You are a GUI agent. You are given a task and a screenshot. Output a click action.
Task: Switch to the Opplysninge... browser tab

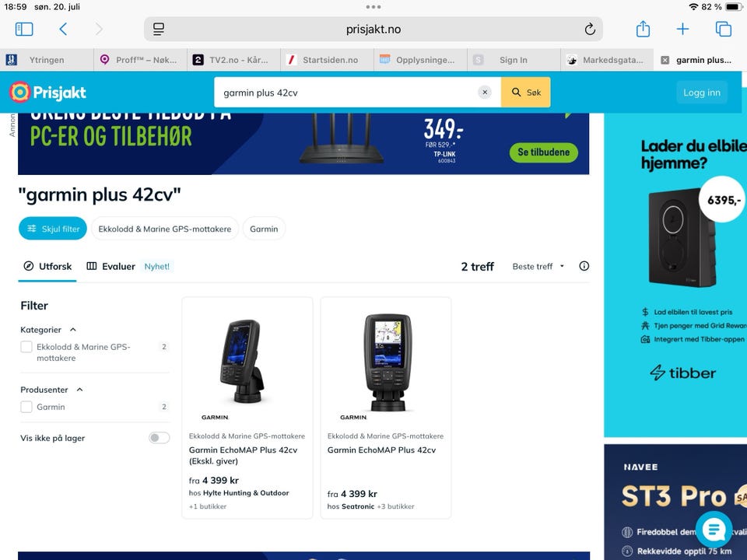(x=420, y=60)
